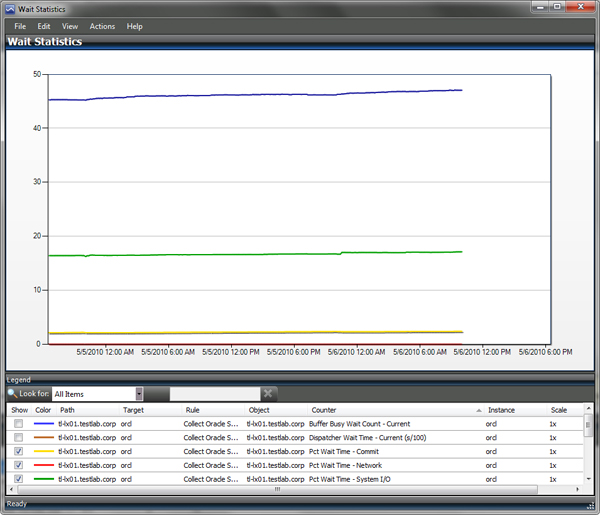Enable the Buffer Busy Wait Count checkbox

point(19,424)
